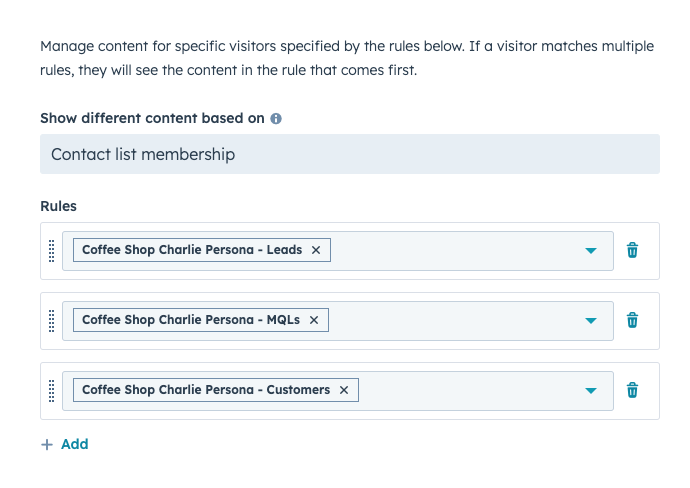The height and width of the screenshot is (488, 690).
Task: Grab the drag handle of the Customers rule
Action: point(51,391)
